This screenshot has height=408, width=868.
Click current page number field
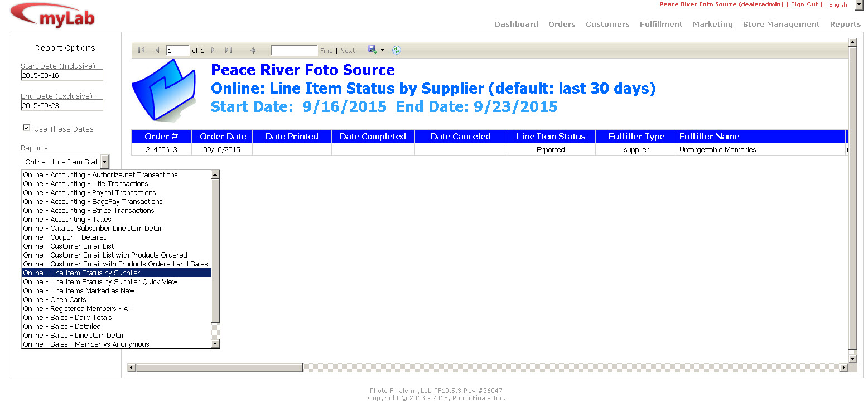[x=178, y=51]
